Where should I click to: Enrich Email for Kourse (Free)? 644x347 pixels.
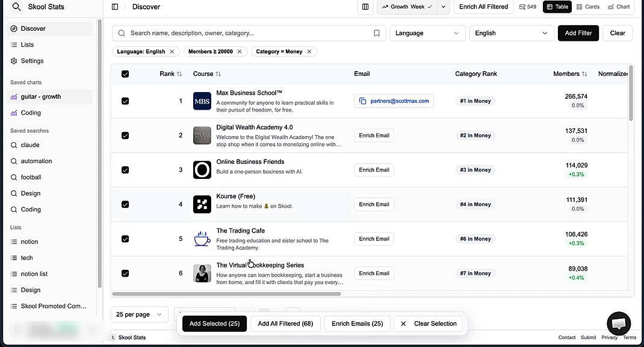click(x=374, y=204)
